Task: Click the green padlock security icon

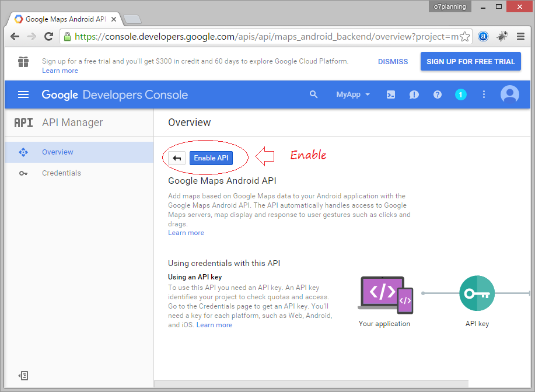Action: tap(68, 37)
